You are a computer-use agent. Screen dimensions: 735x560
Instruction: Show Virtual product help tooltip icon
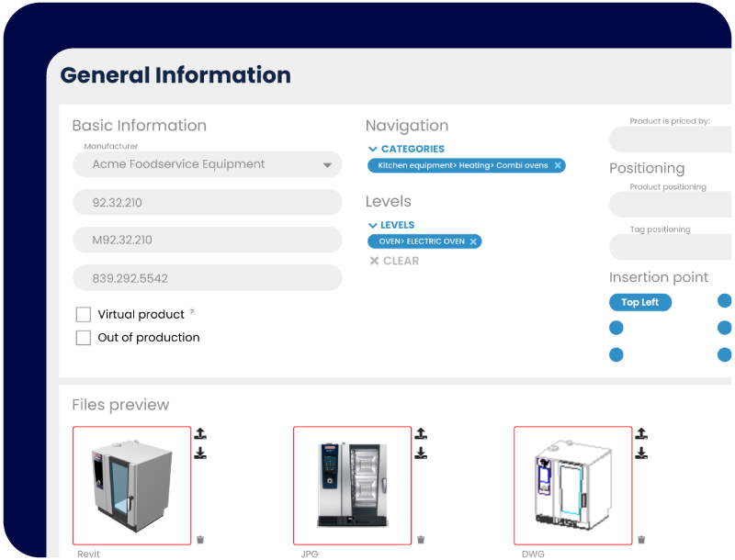(192, 311)
